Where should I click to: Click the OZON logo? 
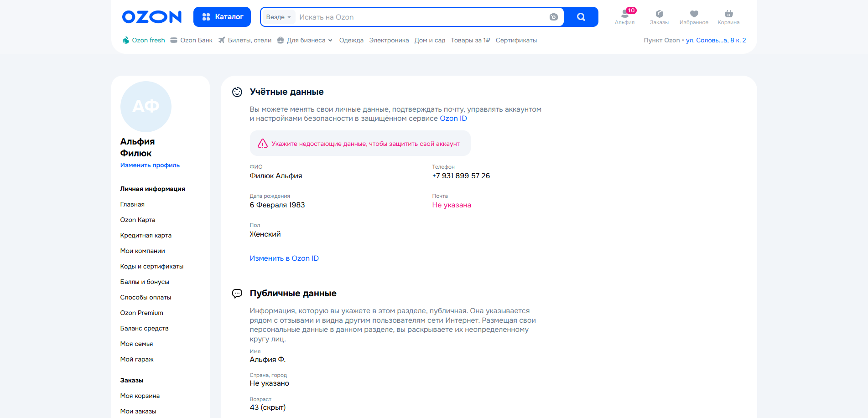tap(151, 17)
